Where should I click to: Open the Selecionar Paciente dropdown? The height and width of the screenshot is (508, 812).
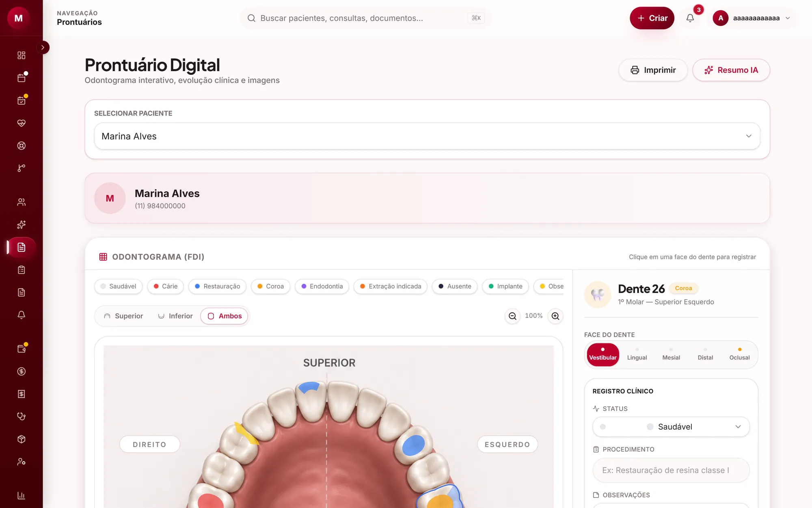tap(427, 136)
